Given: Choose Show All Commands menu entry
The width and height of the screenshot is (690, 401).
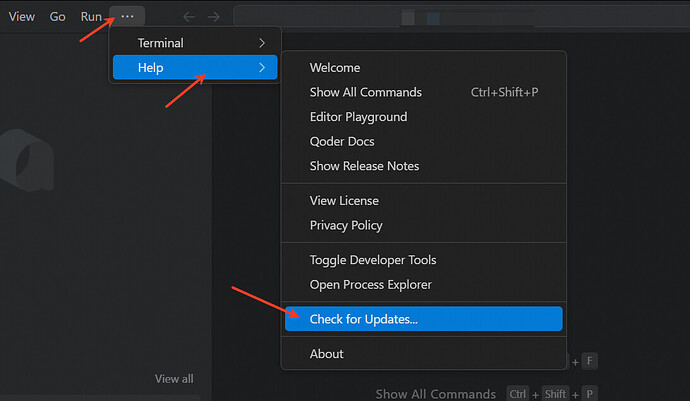Looking at the screenshot, I should pos(366,92).
